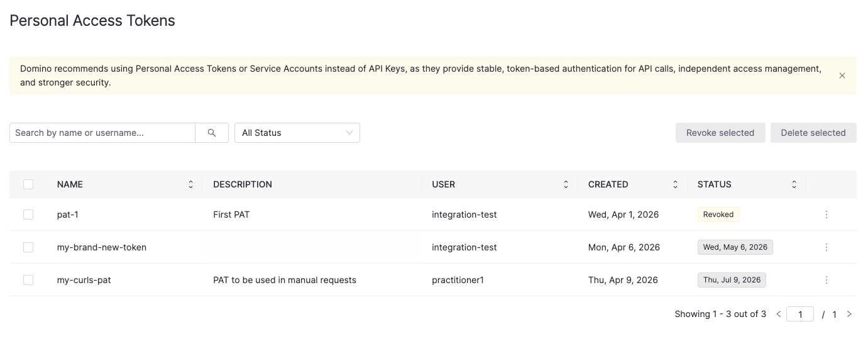Image resolution: width=868 pixels, height=341 pixels.
Task: Open the actions menu for my-curls-pat
Action: pos(827,280)
